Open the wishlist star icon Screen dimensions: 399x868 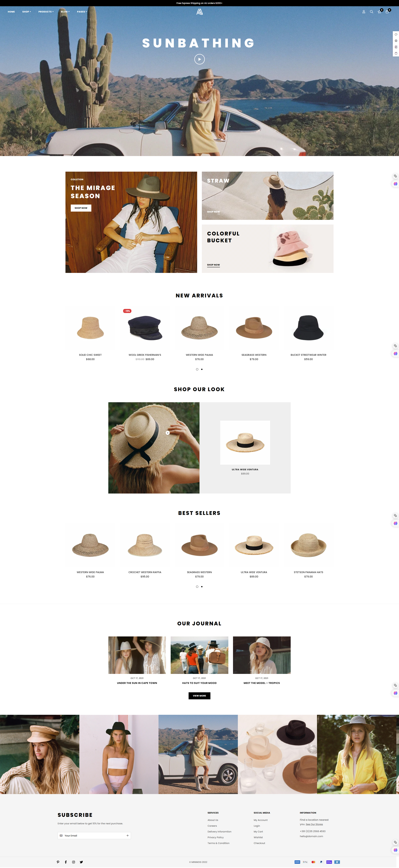(x=379, y=12)
